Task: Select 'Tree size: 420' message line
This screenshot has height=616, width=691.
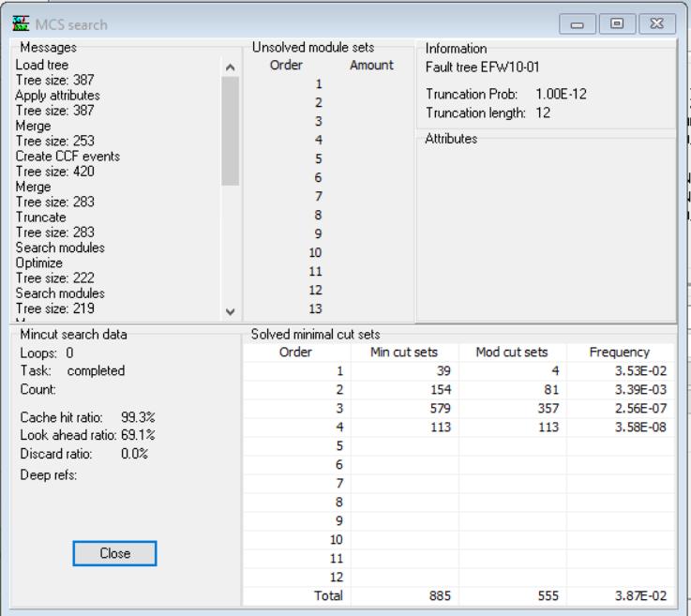Action: click(55, 172)
